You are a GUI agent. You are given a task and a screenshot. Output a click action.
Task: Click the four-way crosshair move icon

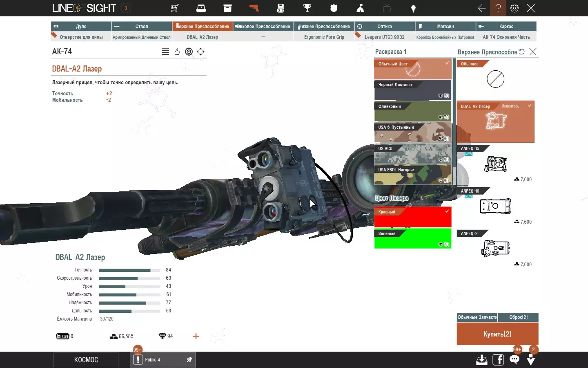200,52
